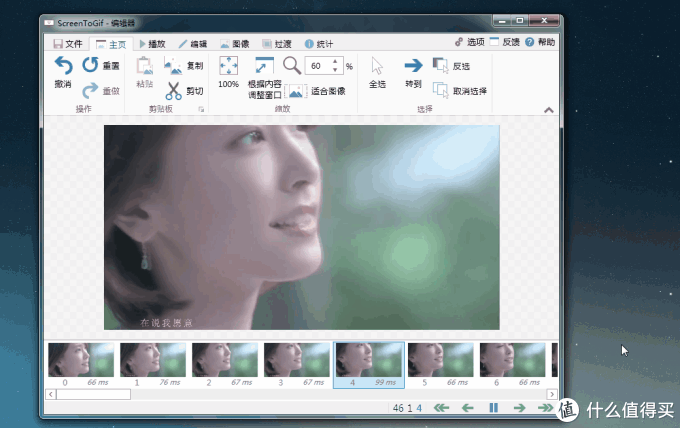Viewport: 680px width, 428px height.
Task: Select frame 6 thumbnail (66 ms)
Action: click(x=513, y=365)
